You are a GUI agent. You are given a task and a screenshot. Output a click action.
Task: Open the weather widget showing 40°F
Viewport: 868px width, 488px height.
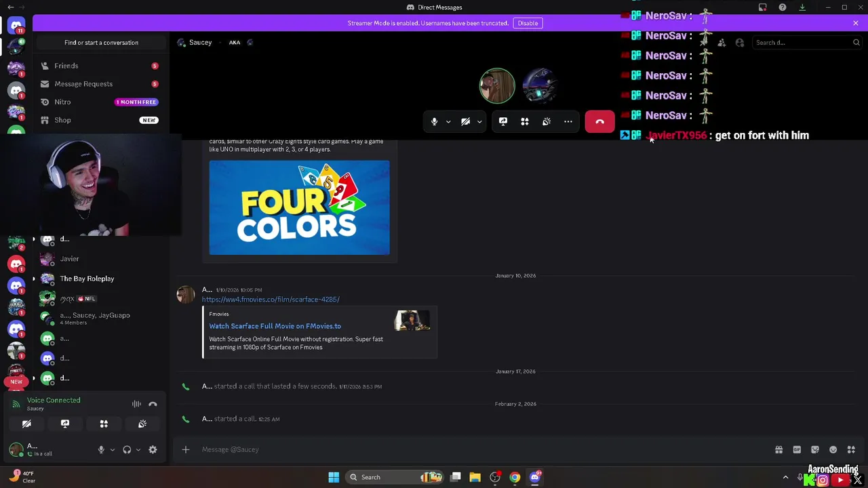tap(22, 477)
